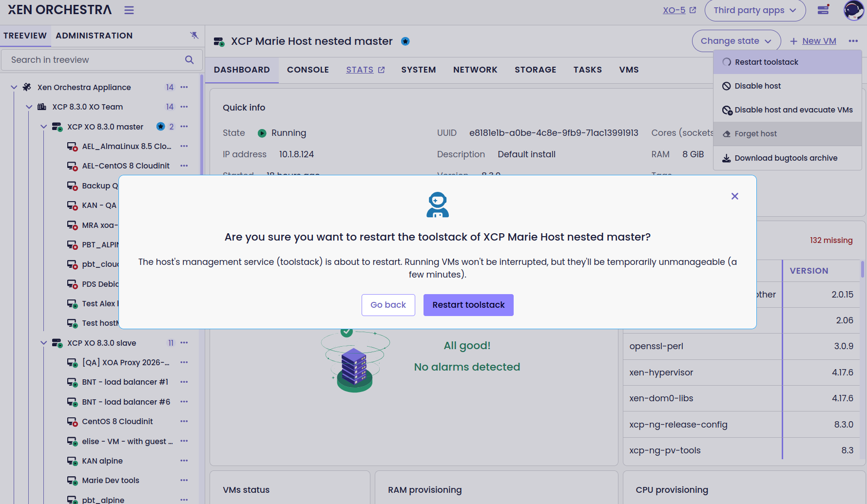
Task: Switch to the Storage tab
Action: (535, 70)
